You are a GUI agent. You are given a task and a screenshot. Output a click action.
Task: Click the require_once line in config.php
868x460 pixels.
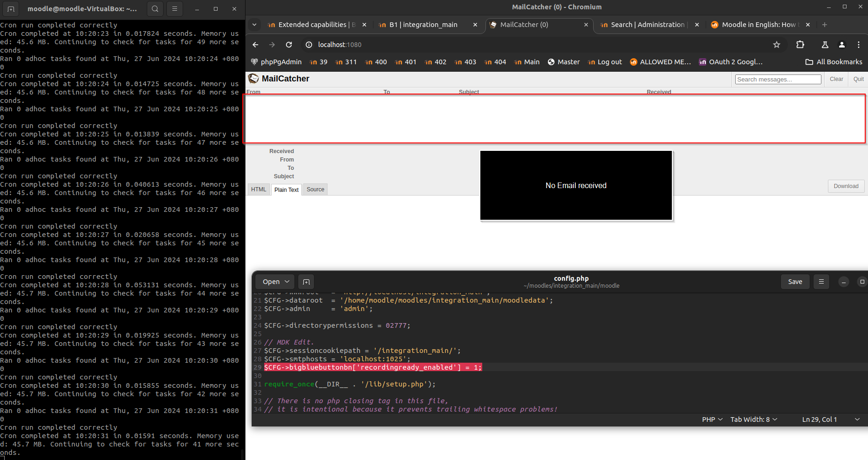(350, 384)
